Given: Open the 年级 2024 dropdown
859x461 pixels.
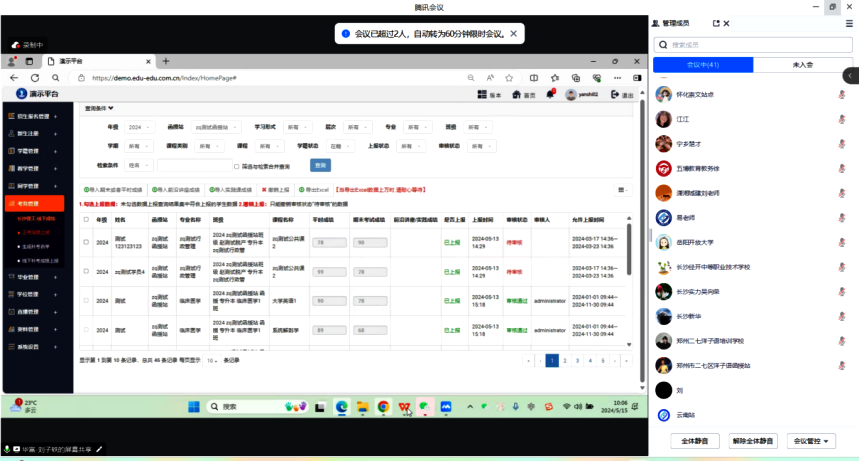Looking at the screenshot, I should (140, 127).
